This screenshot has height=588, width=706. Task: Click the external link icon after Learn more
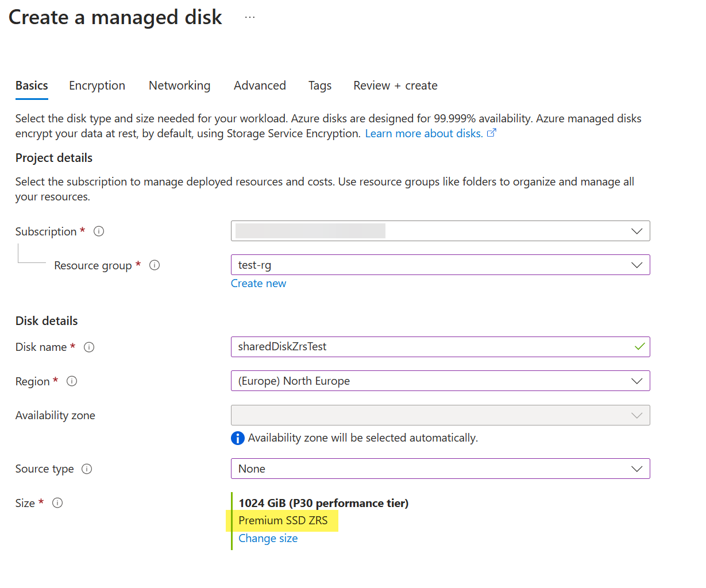492,133
